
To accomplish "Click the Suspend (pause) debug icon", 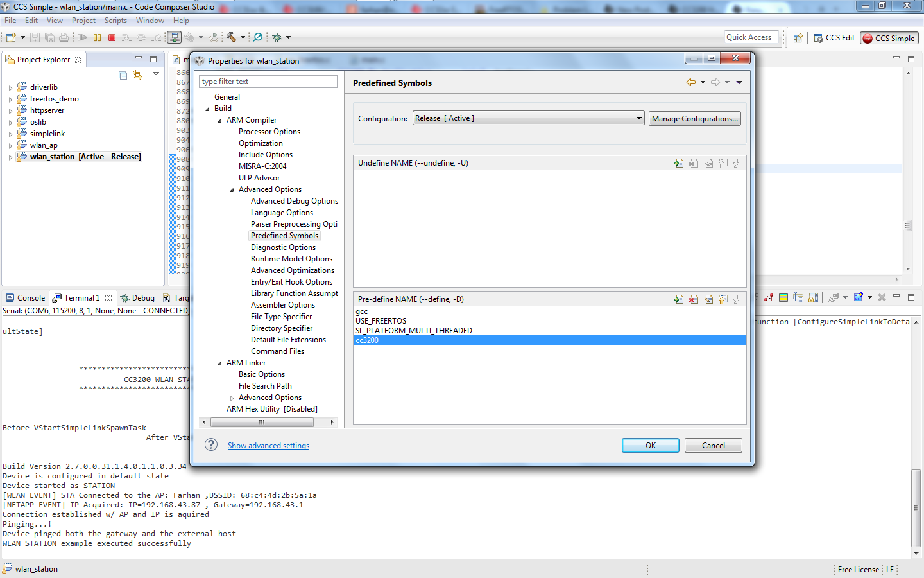I will 98,37.
